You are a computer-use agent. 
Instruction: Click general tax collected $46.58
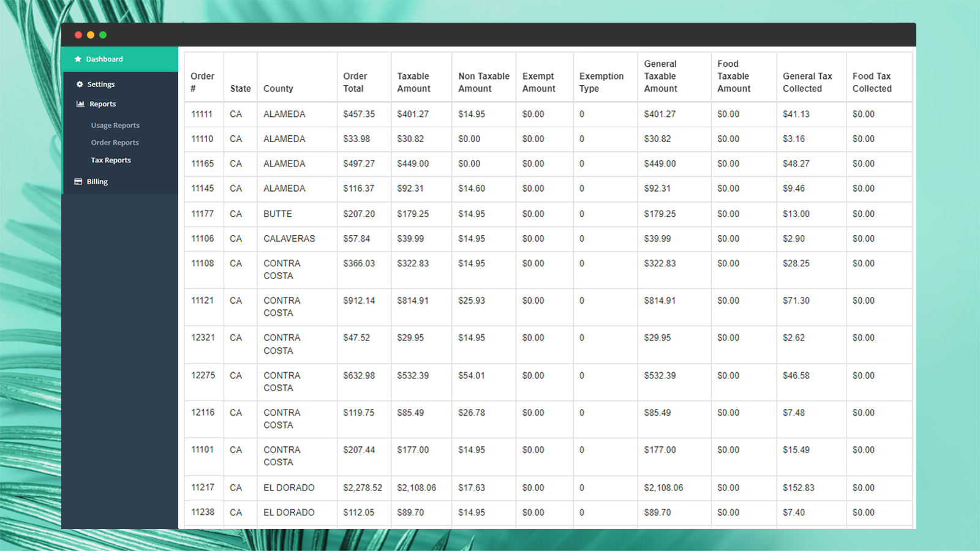point(796,375)
